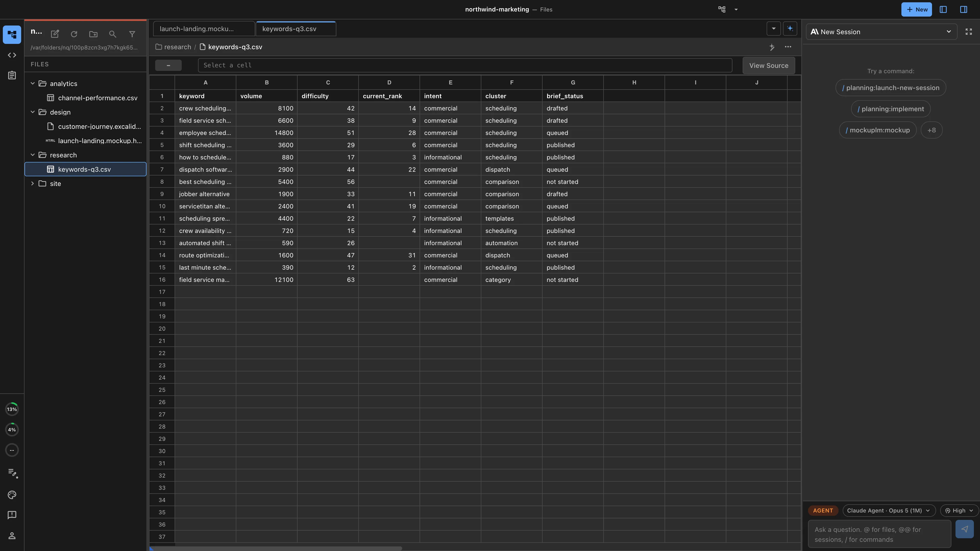The image size is (980, 551).
Task: Open the Claude Agent model dropdown
Action: 889,510
